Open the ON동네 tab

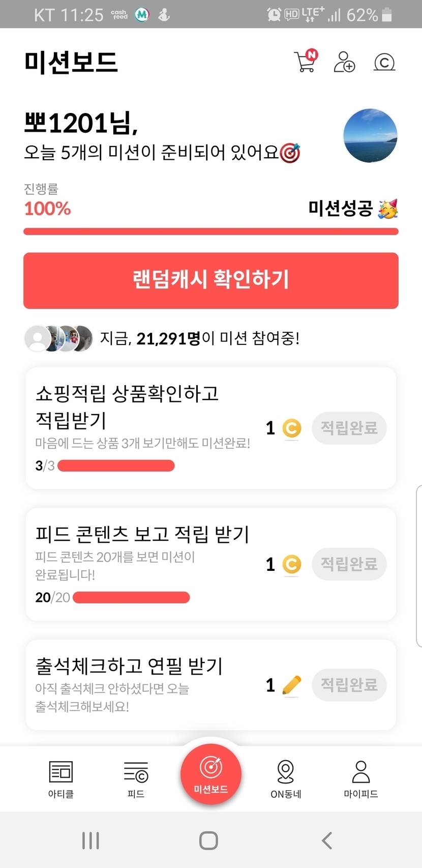pyautogui.click(x=286, y=779)
